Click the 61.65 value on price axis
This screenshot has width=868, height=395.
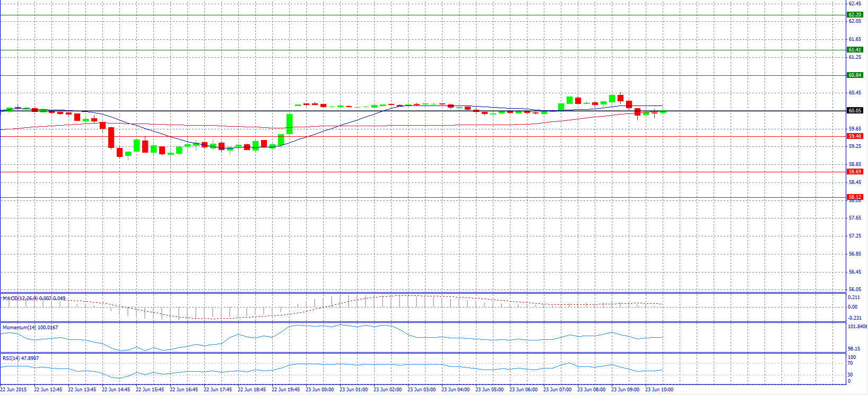click(855, 39)
